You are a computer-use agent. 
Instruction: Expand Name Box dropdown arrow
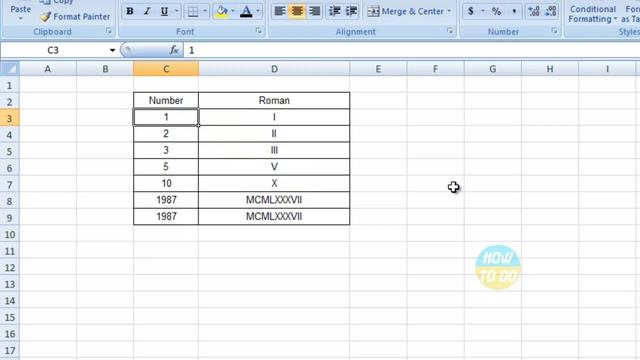(112, 50)
